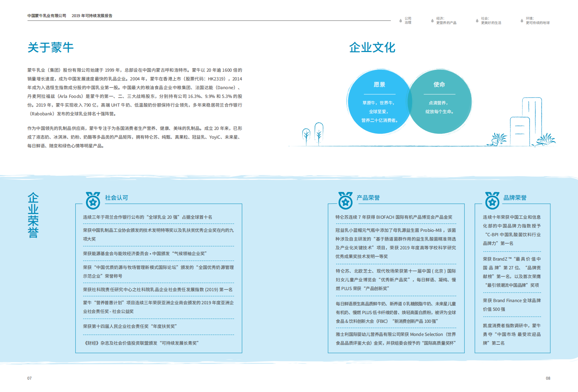The width and height of the screenshot is (578, 392).
Task: Click the drop icon beside 社会:更美好的生活
Action: (477, 20)
